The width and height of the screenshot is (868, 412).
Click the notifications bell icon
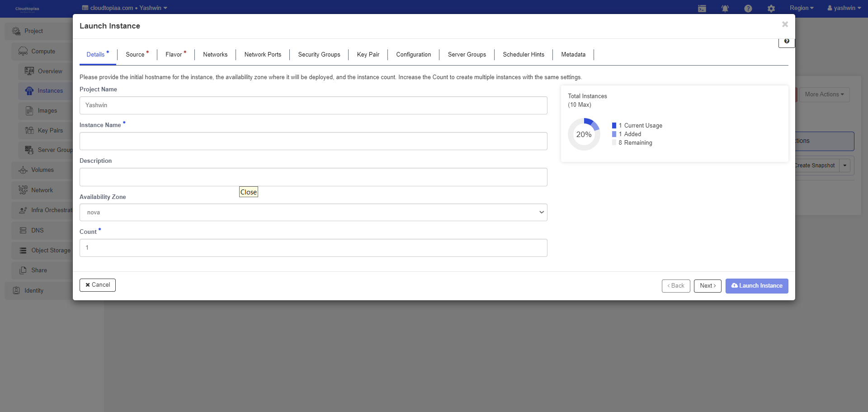click(725, 9)
